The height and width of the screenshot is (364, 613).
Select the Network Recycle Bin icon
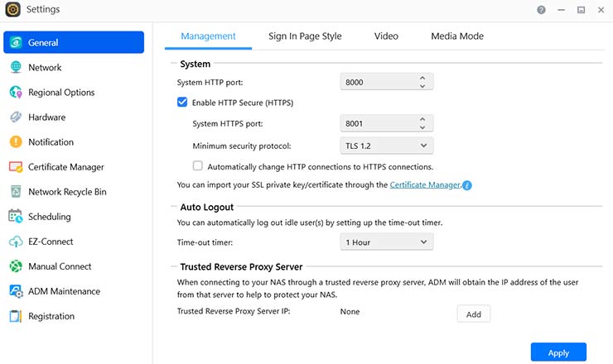coord(15,192)
